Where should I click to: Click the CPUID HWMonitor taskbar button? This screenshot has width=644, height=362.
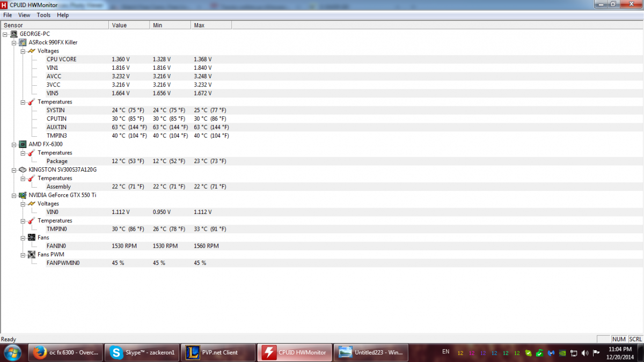(294, 352)
